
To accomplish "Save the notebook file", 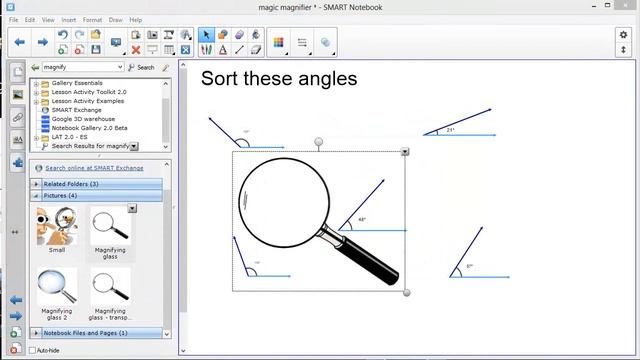I will (x=96, y=50).
